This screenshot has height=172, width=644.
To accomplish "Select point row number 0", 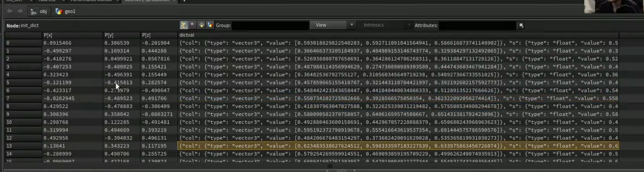I will click(x=23, y=43).
